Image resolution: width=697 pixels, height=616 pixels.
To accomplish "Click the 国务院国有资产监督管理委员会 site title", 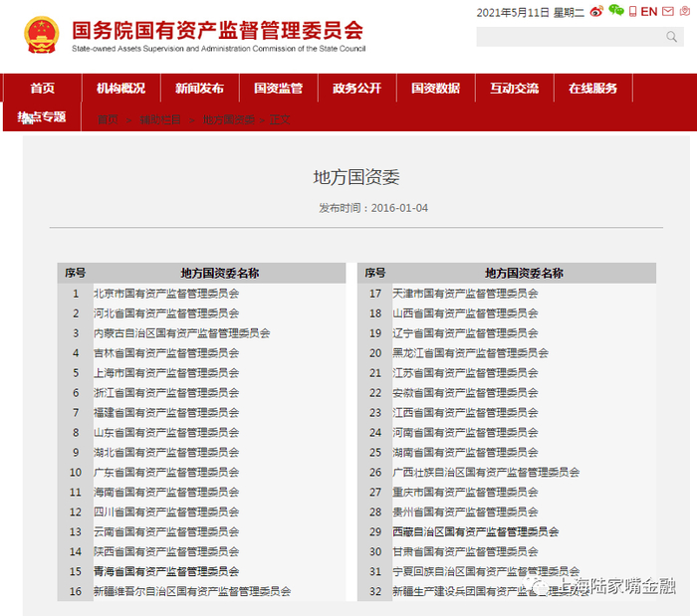I will point(218,31).
